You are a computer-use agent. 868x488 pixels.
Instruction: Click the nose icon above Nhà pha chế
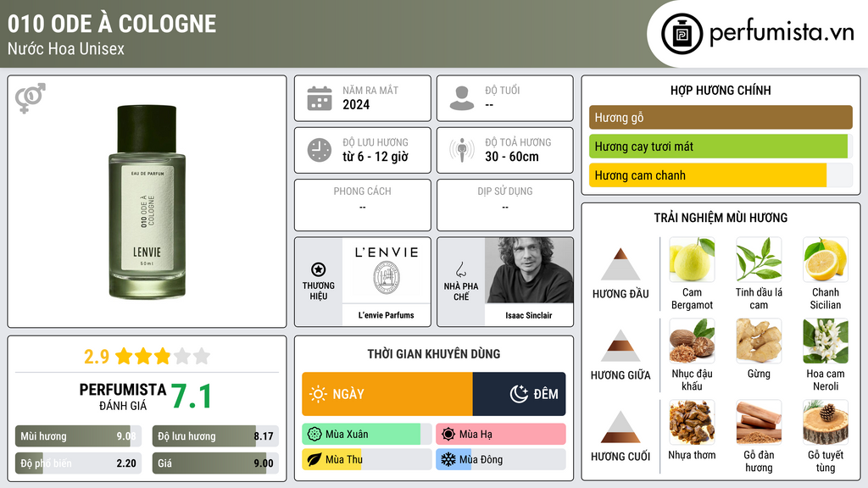coord(460,269)
